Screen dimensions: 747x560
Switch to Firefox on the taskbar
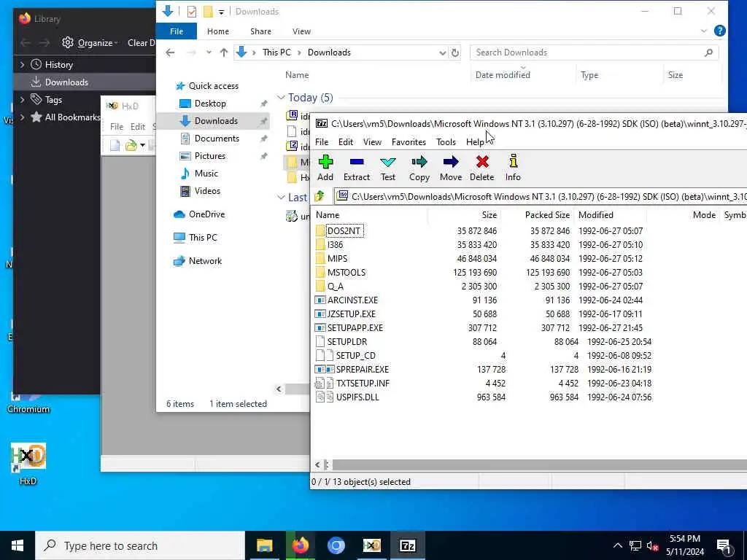pos(300,545)
